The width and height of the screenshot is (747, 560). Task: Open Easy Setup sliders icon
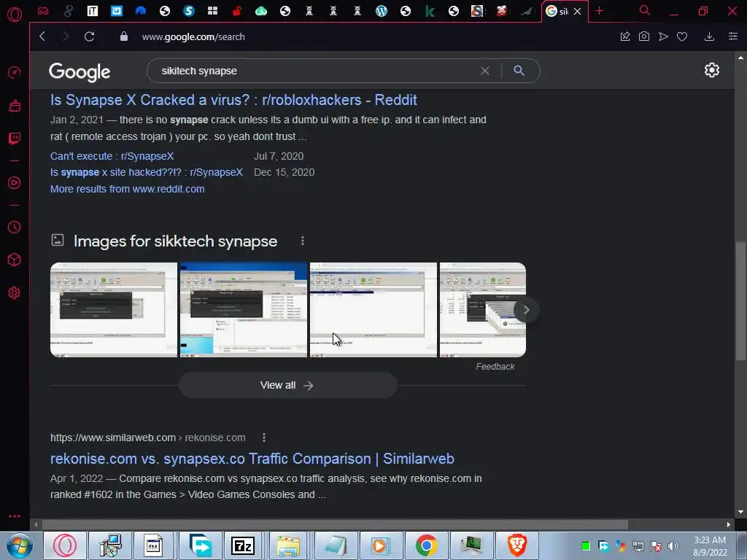coord(733,36)
